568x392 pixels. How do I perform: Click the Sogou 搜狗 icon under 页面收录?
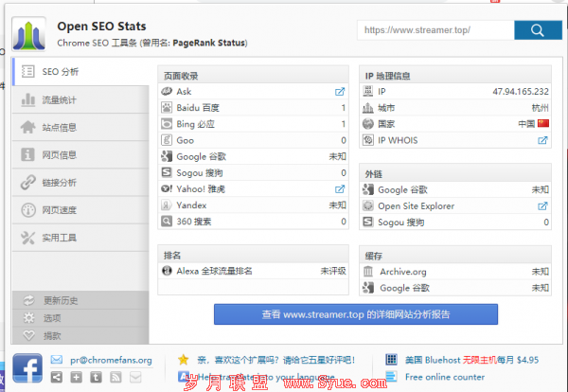pyautogui.click(x=167, y=172)
